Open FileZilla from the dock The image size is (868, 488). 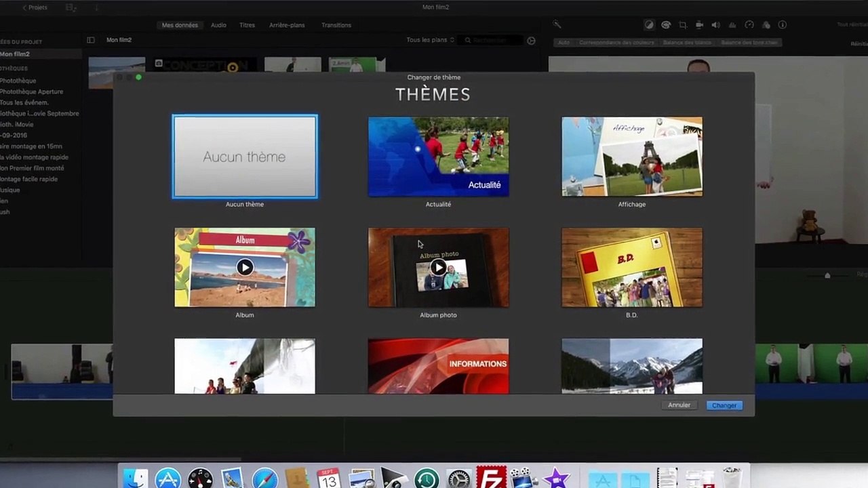tap(490, 478)
